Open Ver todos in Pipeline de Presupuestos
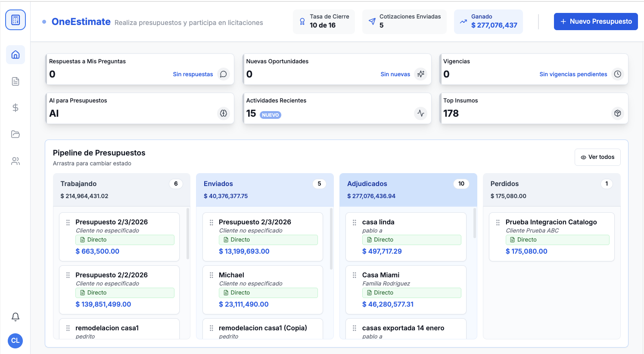The image size is (644, 354). tap(597, 157)
